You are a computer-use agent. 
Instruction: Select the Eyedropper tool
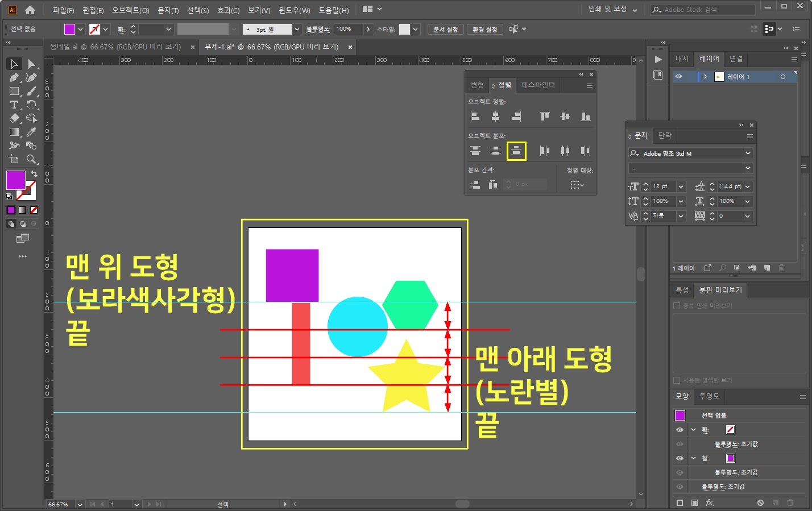[32, 132]
